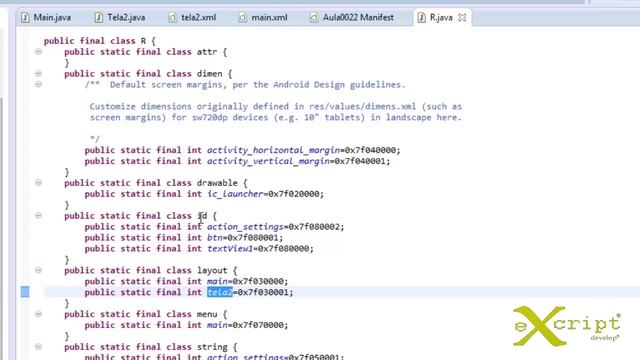Click the value 0x7f030001
Image resolution: width=640 pixels, height=360 pixels.
[263, 292]
